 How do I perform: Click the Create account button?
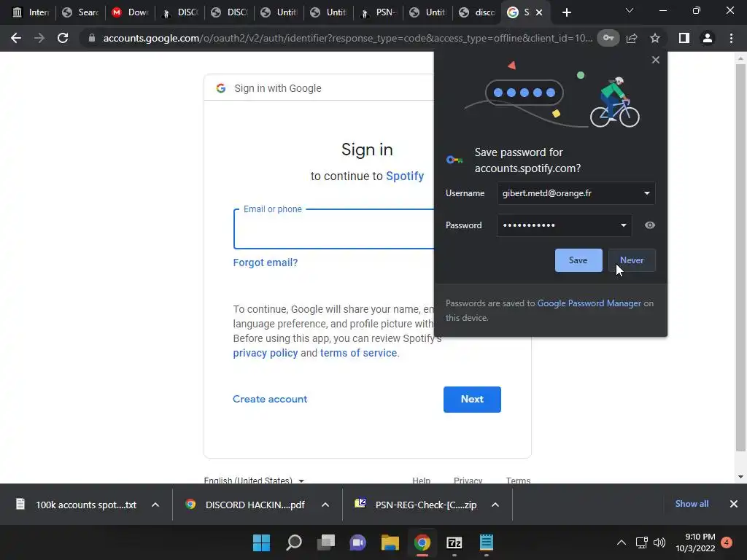(270, 399)
